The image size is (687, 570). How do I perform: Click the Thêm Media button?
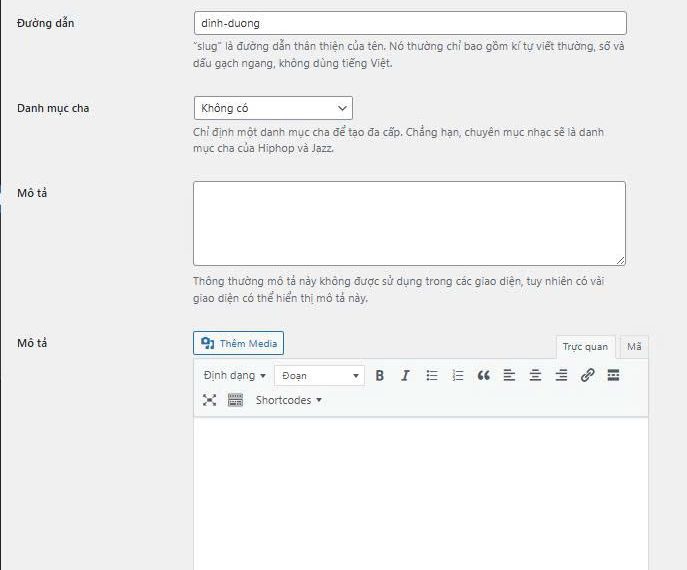(x=239, y=344)
